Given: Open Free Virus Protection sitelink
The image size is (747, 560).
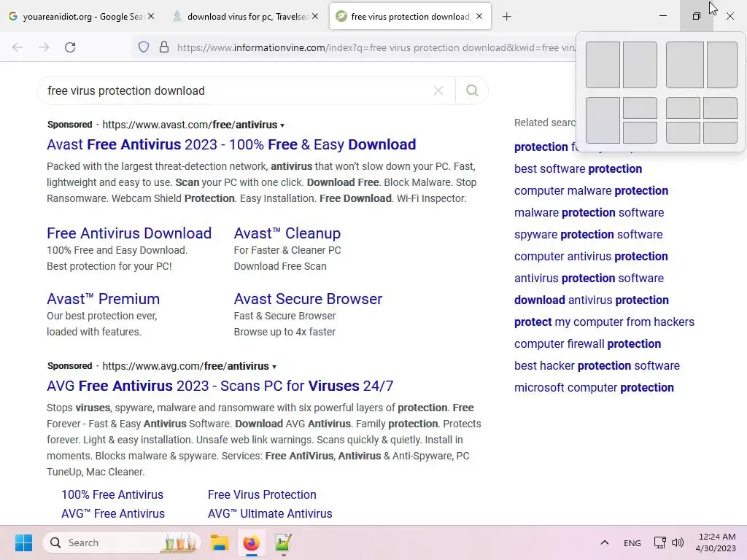Looking at the screenshot, I should [x=262, y=495].
